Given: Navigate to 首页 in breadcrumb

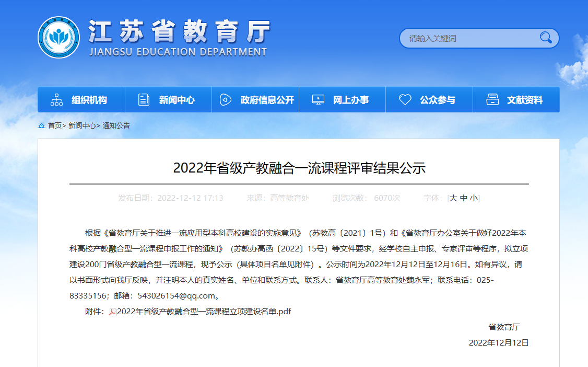Looking at the screenshot, I should pos(55,125).
